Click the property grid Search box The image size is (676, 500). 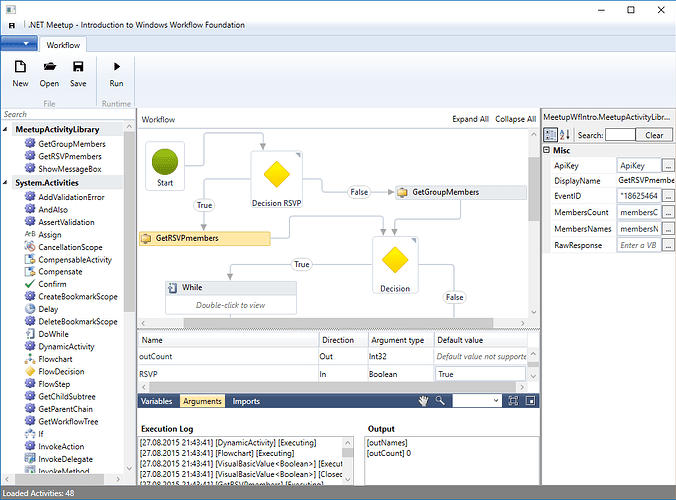click(620, 135)
